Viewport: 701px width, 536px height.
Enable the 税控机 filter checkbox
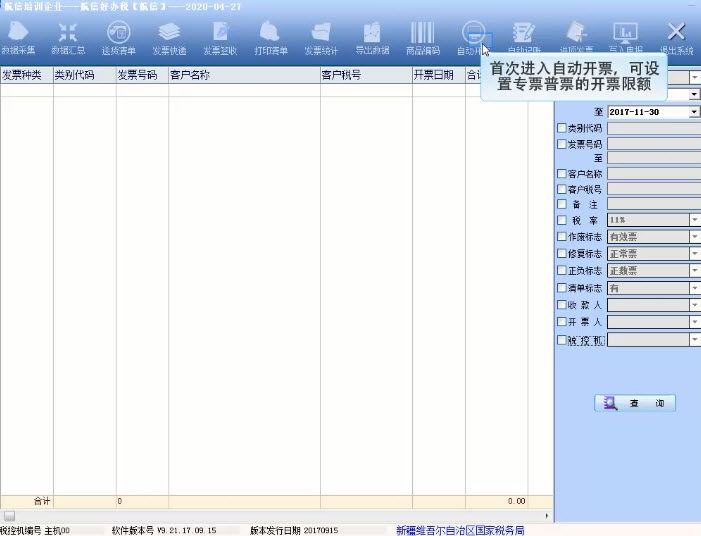(x=562, y=340)
